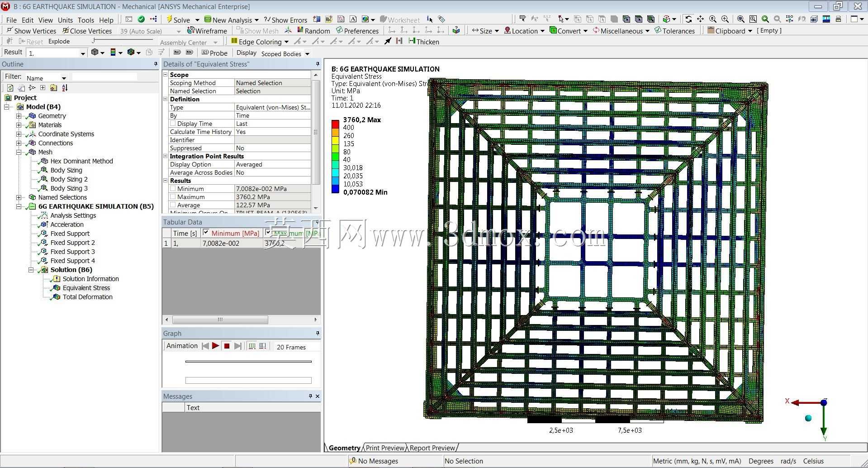Image resolution: width=868 pixels, height=468 pixels.
Task: Open the Clipboard menu button
Action: [x=730, y=30]
